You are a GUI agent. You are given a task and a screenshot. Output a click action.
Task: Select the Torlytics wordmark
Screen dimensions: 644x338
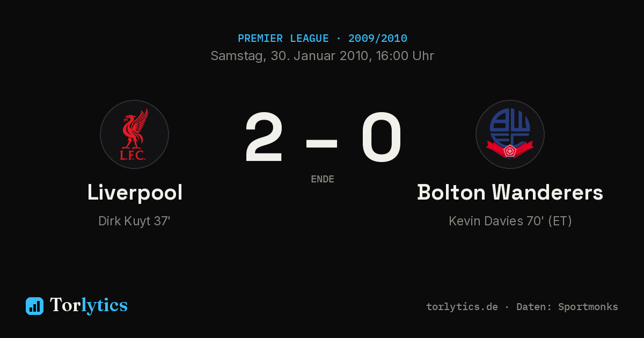89,305
